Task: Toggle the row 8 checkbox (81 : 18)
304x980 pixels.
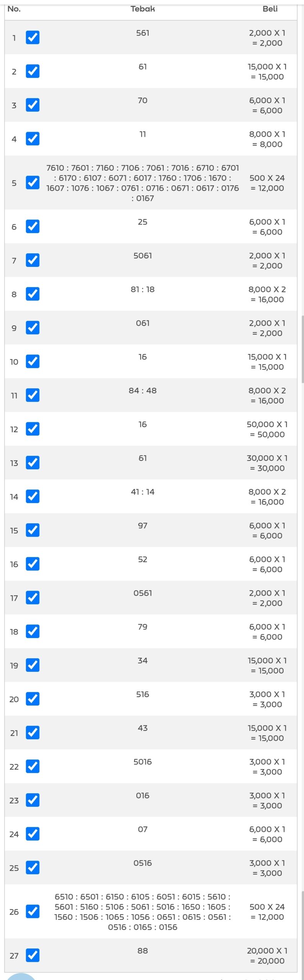Action: click(x=33, y=294)
